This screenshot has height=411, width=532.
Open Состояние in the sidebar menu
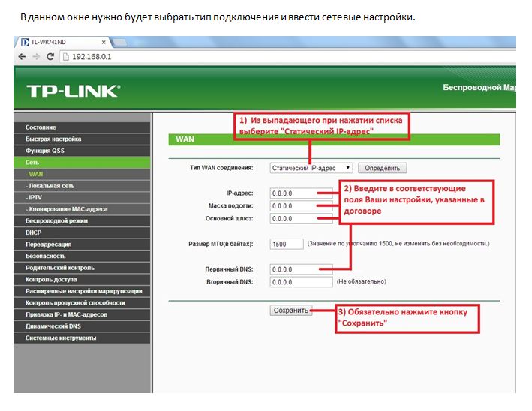41,127
